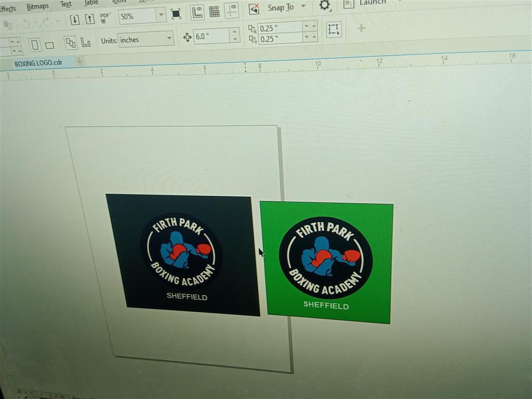
Task: Open the 50% zoom level dropdown
Action: (161, 15)
